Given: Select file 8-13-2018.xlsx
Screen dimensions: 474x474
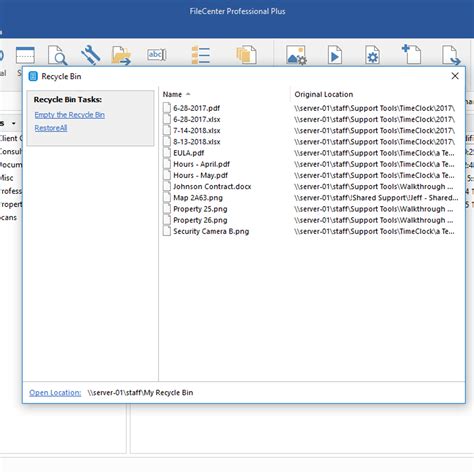Looking at the screenshot, I should click(x=197, y=142).
